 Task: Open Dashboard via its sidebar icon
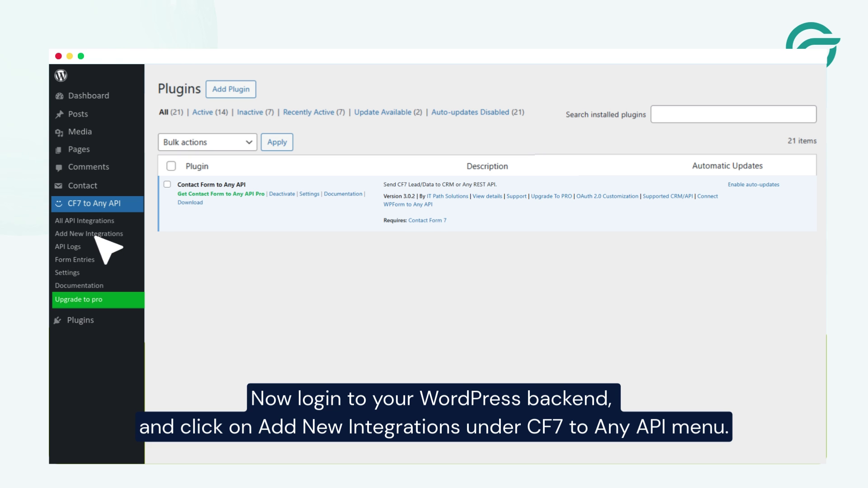[x=59, y=95]
